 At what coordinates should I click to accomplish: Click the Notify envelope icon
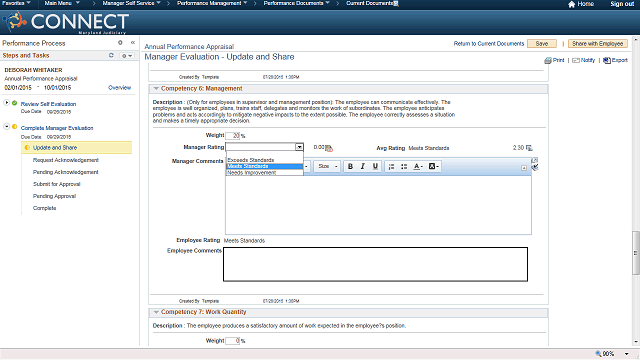pyautogui.click(x=576, y=60)
